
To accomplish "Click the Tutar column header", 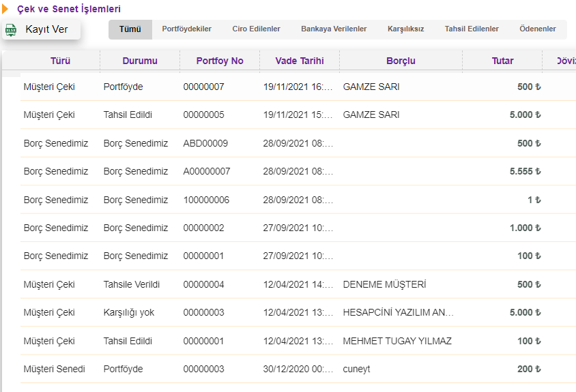I will pyautogui.click(x=502, y=61).
